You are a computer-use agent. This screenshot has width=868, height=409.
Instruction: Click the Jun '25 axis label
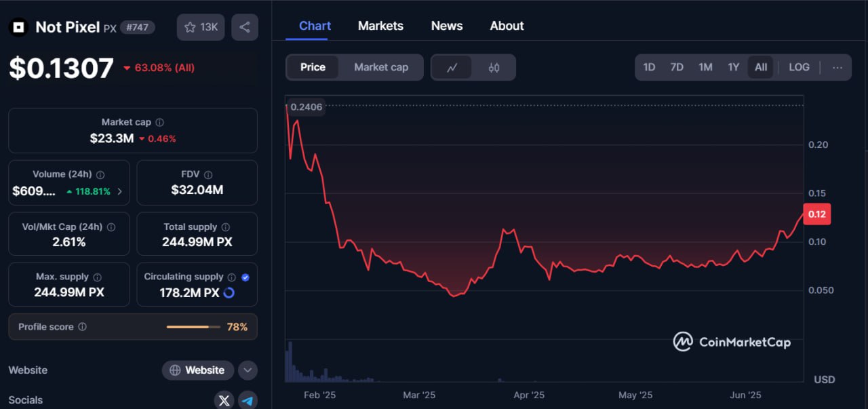[x=745, y=395]
